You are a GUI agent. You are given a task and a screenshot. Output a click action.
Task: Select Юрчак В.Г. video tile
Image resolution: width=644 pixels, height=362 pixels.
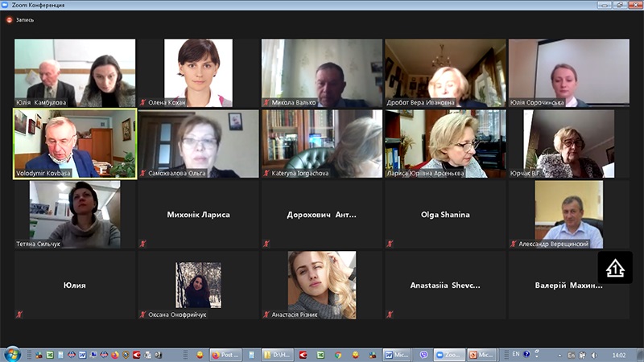[x=569, y=144]
